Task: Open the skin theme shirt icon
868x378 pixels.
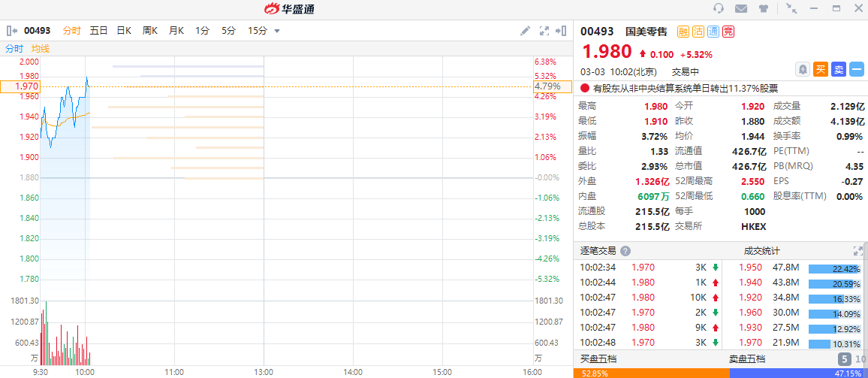Action: pyautogui.click(x=764, y=8)
